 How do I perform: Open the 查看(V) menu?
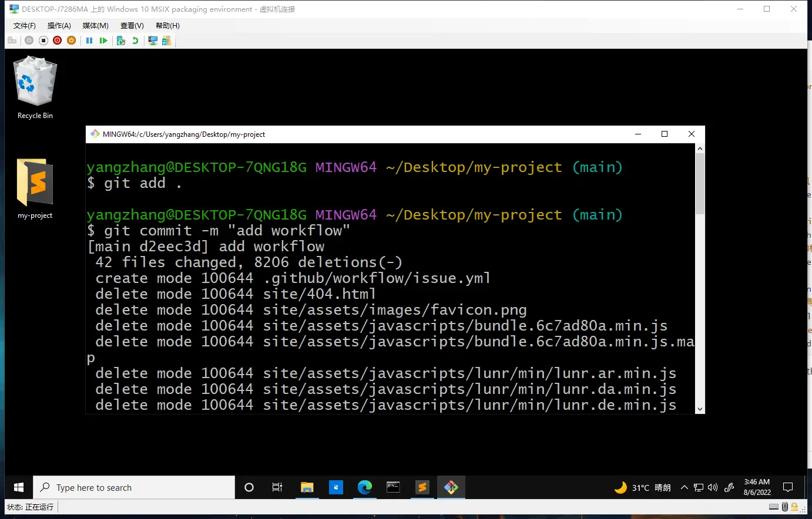(132, 26)
